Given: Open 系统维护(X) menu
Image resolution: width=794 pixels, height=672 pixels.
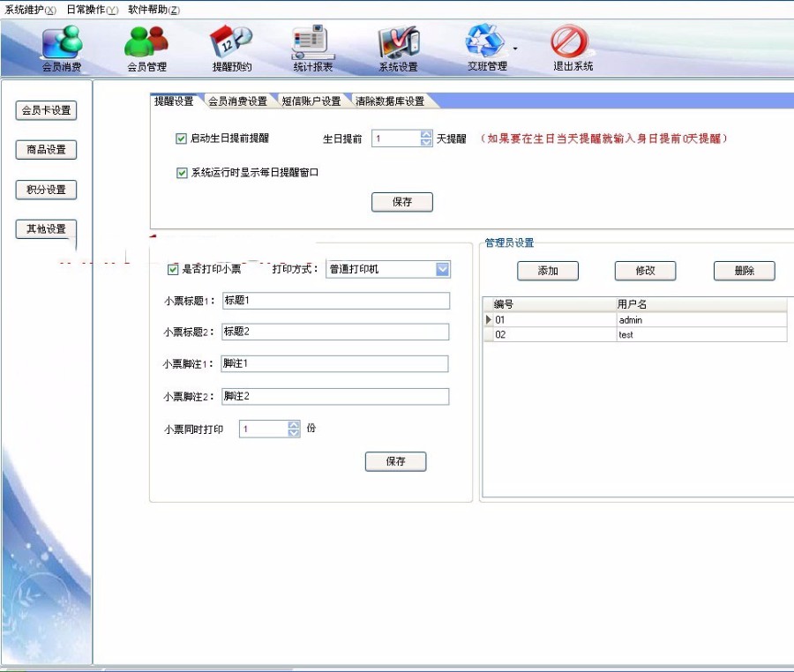Looking at the screenshot, I should [x=30, y=10].
